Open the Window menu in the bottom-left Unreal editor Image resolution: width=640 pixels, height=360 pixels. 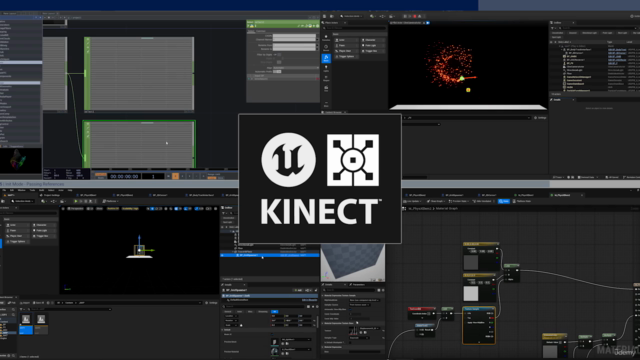coord(22,190)
